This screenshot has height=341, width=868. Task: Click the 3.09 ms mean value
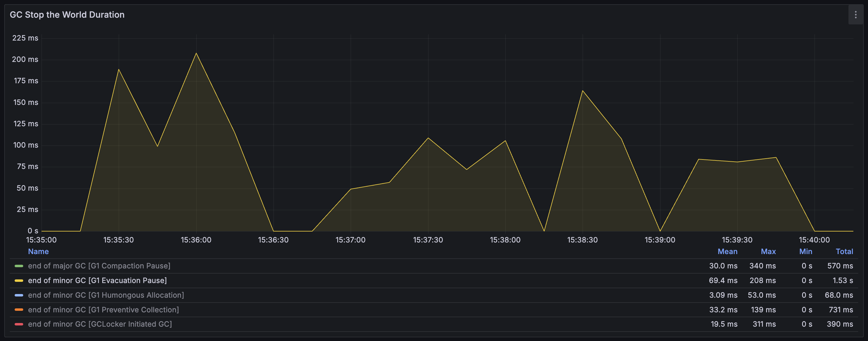723,295
